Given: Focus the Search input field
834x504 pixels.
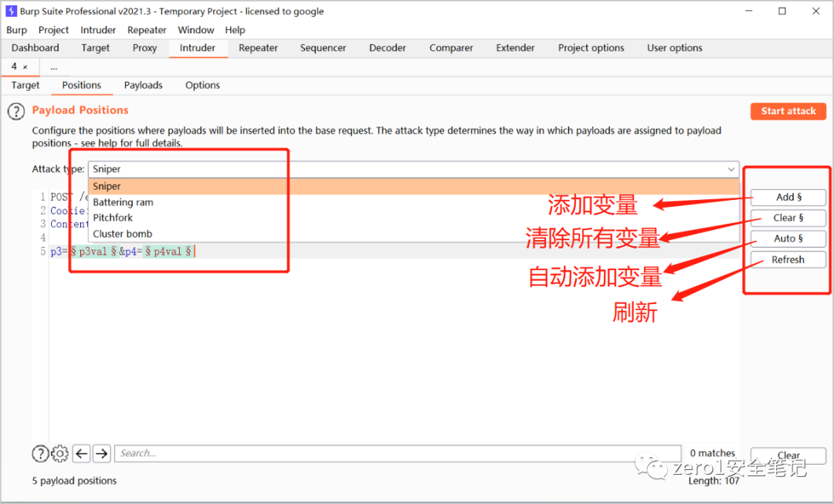Looking at the screenshot, I should [x=398, y=454].
